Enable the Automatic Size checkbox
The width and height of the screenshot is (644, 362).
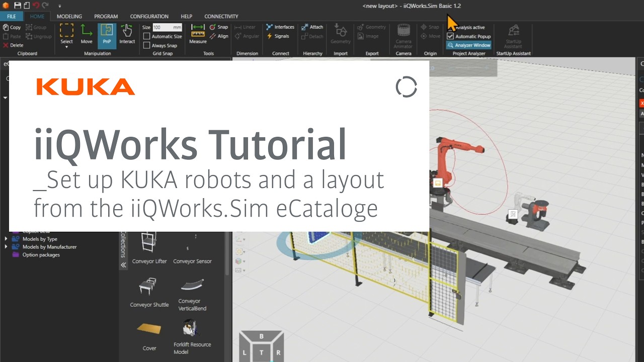[147, 36]
